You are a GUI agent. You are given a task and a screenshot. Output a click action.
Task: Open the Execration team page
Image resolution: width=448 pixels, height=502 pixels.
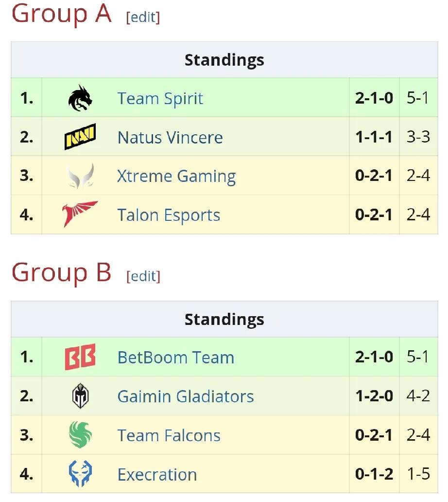point(157,474)
